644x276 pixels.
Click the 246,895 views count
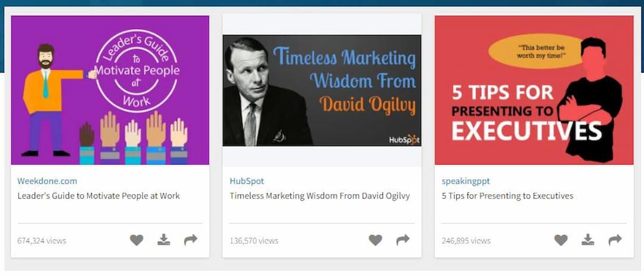point(466,241)
